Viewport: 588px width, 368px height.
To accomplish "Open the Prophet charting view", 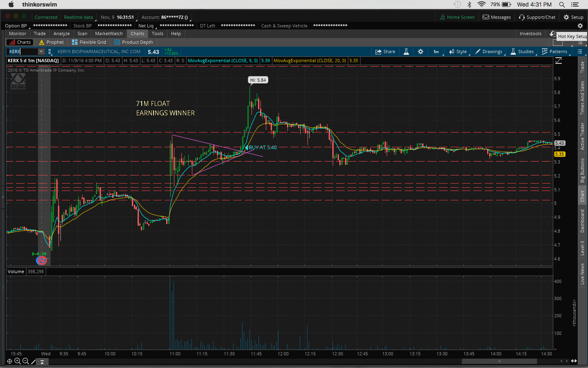I will (x=51, y=42).
